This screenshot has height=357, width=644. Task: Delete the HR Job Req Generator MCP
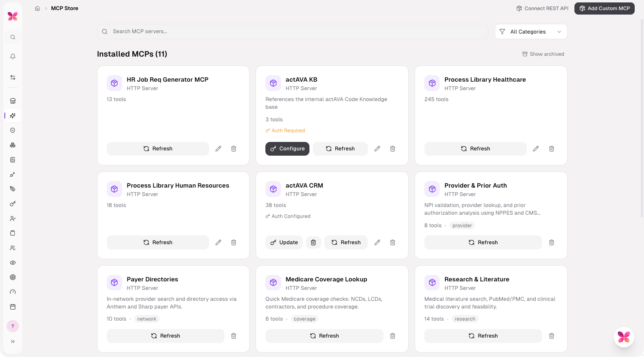coord(233,149)
